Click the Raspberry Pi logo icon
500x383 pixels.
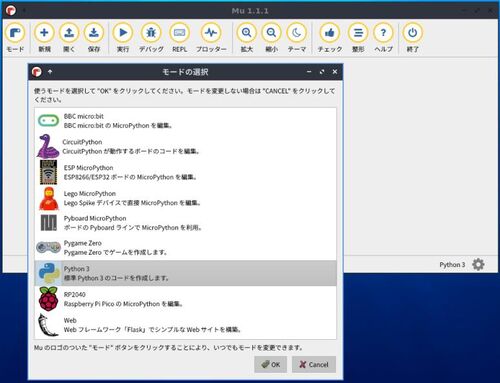tap(49, 299)
